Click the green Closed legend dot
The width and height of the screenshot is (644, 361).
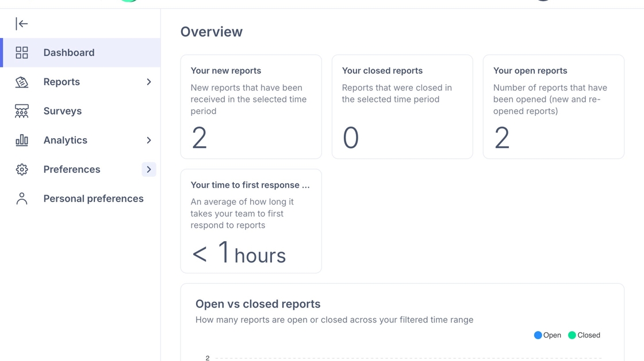pos(572,335)
